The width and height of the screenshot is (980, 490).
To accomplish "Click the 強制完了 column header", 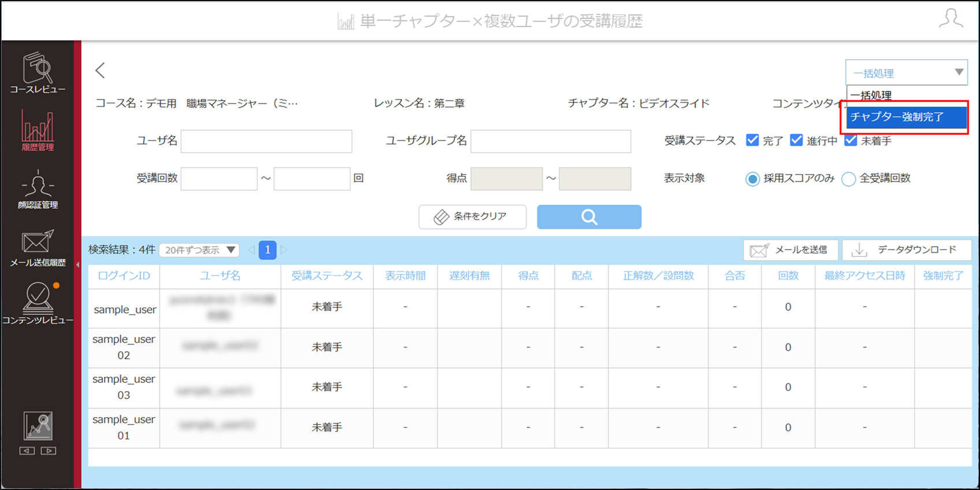I will point(943,276).
